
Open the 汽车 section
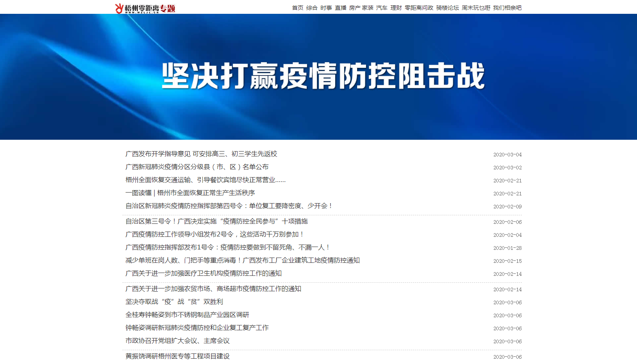(x=382, y=8)
